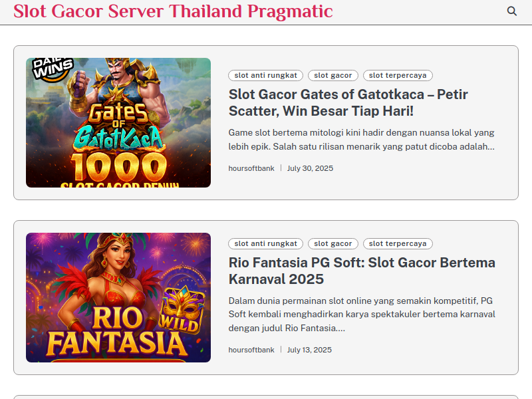Select slot anti rungkat tag in first post

click(x=265, y=75)
